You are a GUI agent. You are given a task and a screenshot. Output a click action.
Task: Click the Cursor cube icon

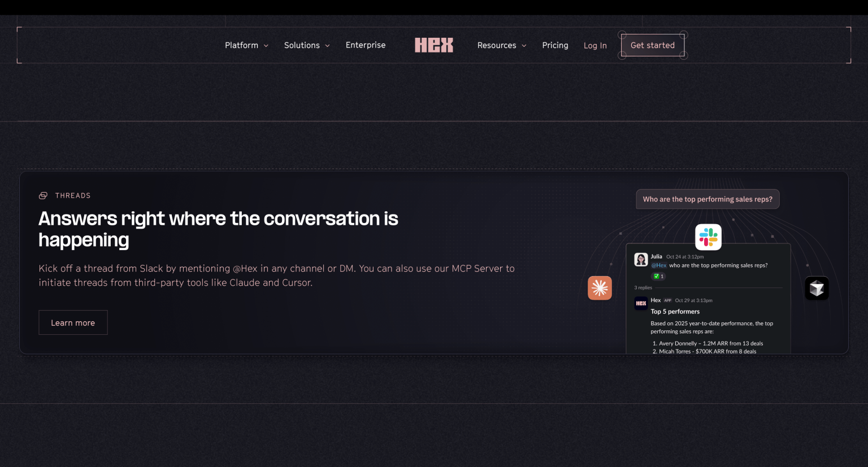817,289
